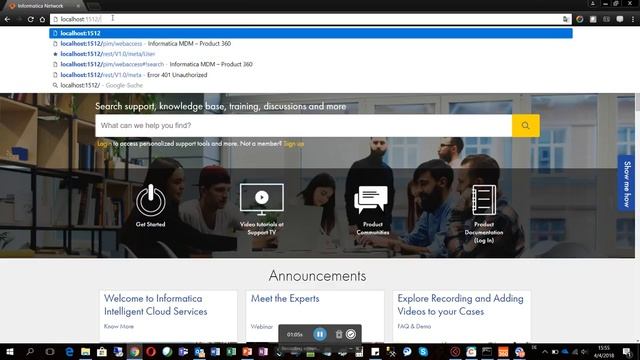The width and height of the screenshot is (640, 360).
Task: Open the Chrome user profile icon in title bar
Action: (x=593, y=4)
